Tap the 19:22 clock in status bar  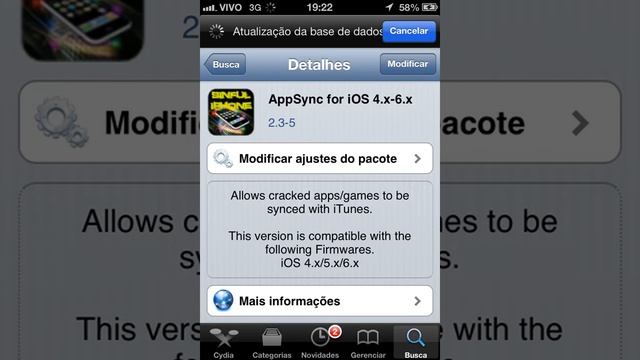320,7
